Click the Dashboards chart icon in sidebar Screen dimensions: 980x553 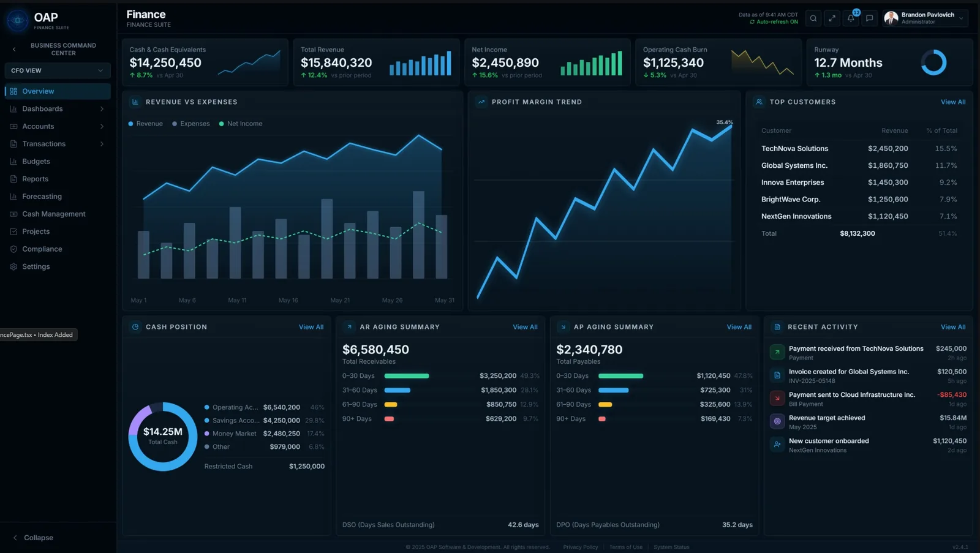13,109
